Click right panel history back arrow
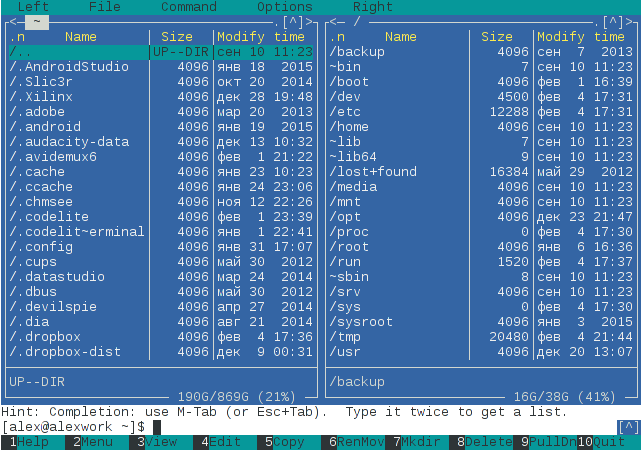The height and width of the screenshot is (450, 642). (333, 22)
